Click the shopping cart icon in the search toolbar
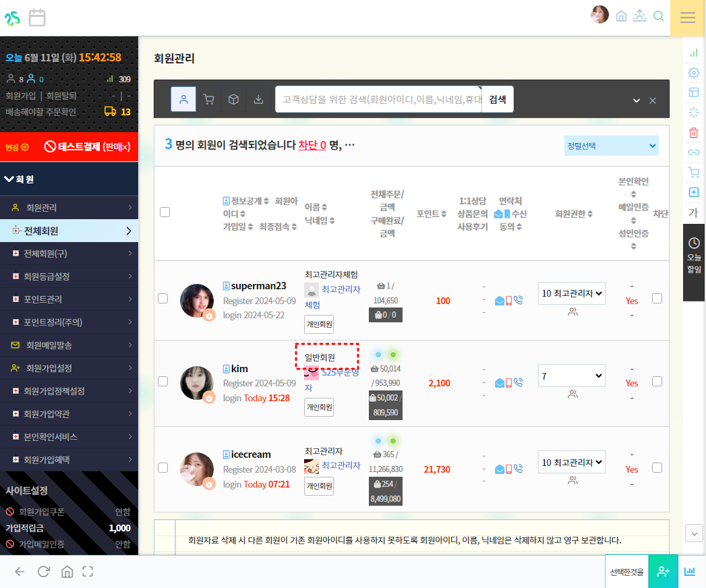This screenshot has height=588, width=706. coord(209,99)
